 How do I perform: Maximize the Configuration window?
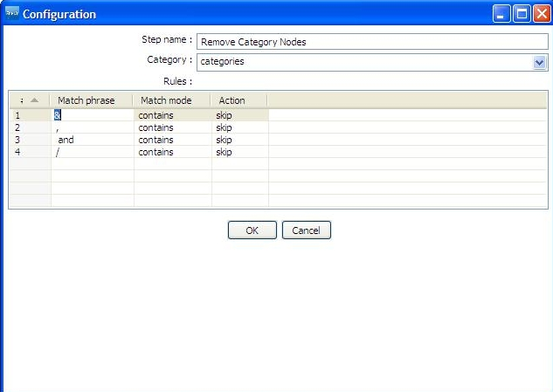[522, 14]
